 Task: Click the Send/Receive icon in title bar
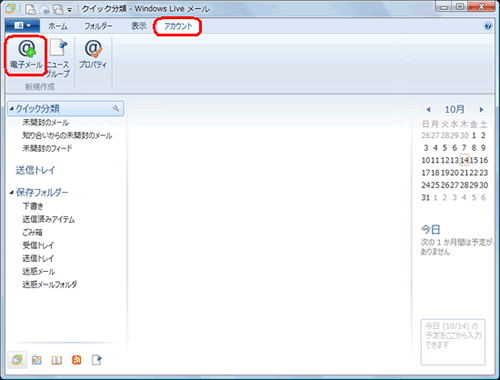coord(58,9)
